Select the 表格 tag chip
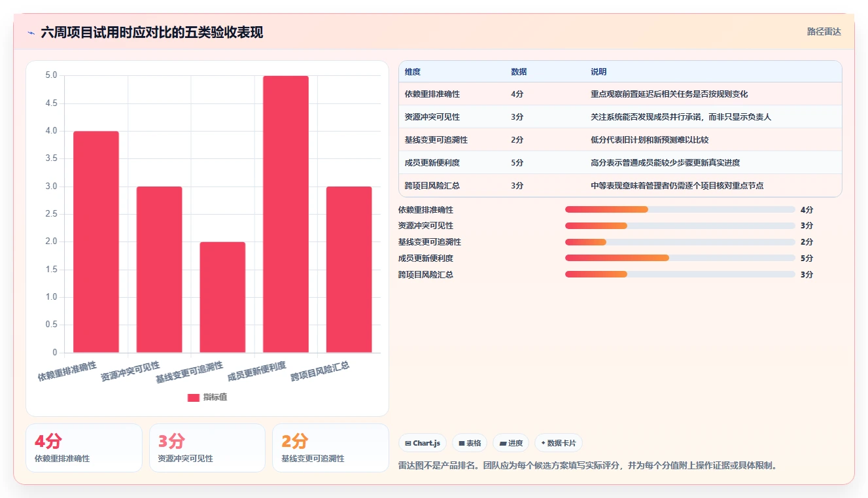The width and height of the screenshot is (868, 498). (469, 443)
